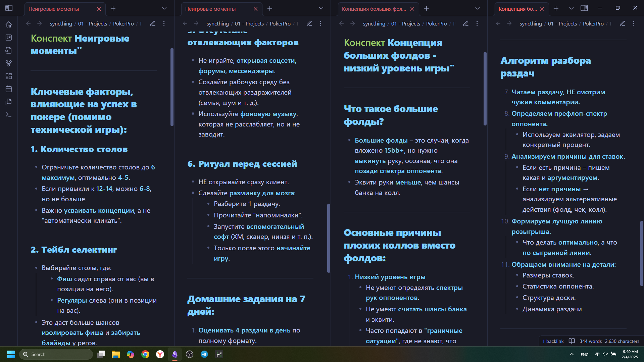Click 01 - Projects breadcrumb in second pane

(x=249, y=24)
